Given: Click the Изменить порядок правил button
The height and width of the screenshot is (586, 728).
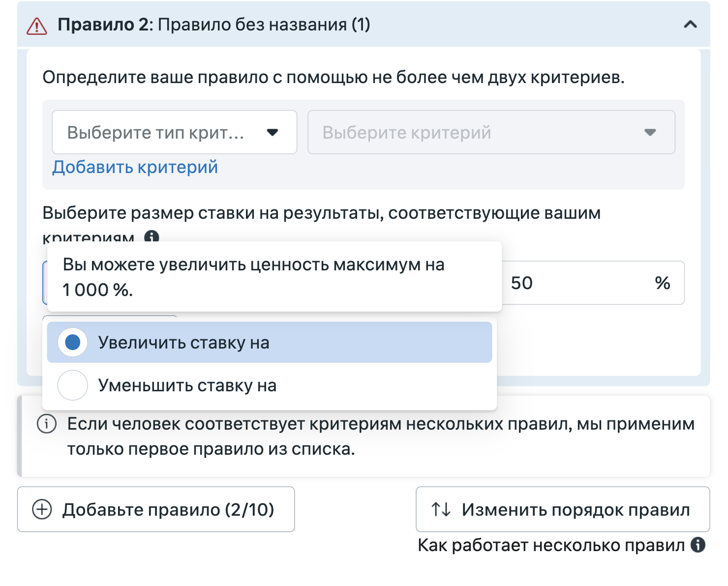Looking at the screenshot, I should [x=563, y=509].
